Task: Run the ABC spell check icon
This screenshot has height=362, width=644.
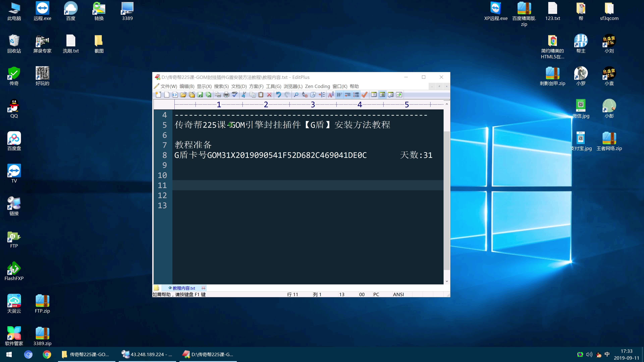Action: click(x=234, y=95)
